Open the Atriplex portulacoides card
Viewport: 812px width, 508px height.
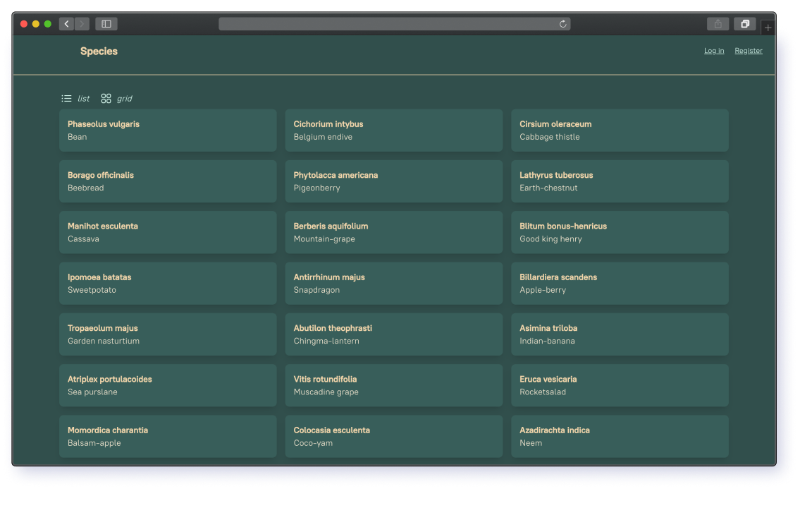(x=168, y=386)
